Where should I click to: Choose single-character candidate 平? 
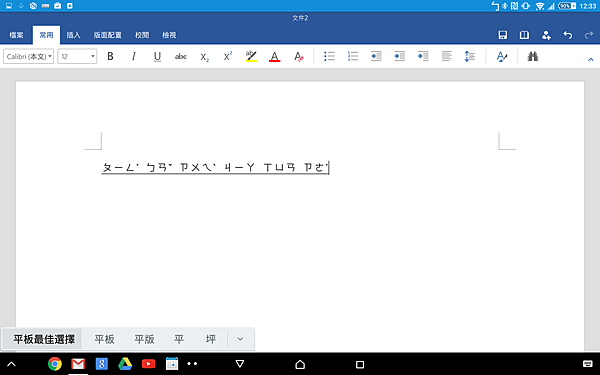click(179, 339)
